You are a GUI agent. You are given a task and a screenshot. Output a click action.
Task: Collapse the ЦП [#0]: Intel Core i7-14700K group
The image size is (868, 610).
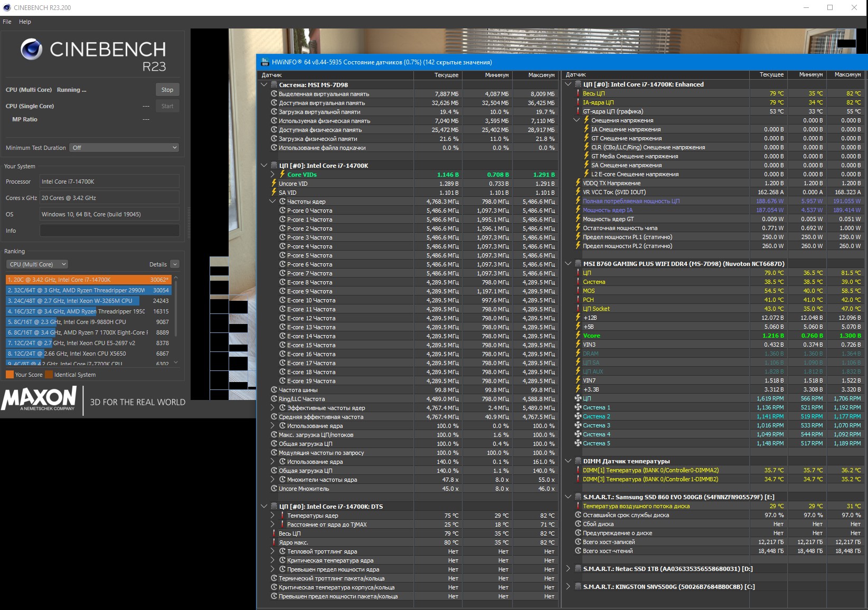tap(264, 165)
